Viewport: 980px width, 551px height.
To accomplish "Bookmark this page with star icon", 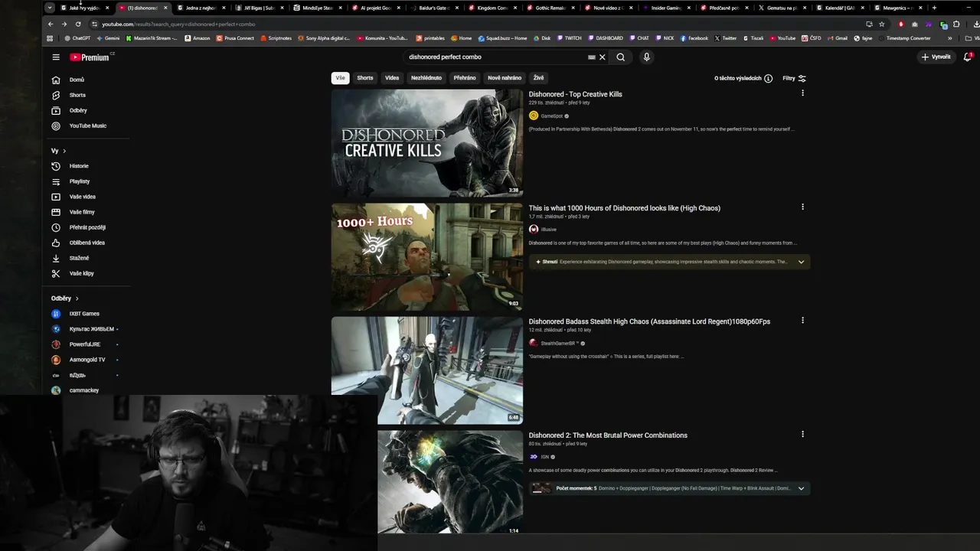I will tap(882, 24).
